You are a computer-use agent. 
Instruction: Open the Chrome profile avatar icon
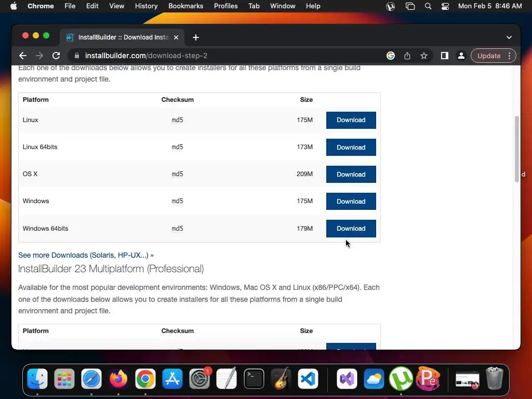(461, 56)
